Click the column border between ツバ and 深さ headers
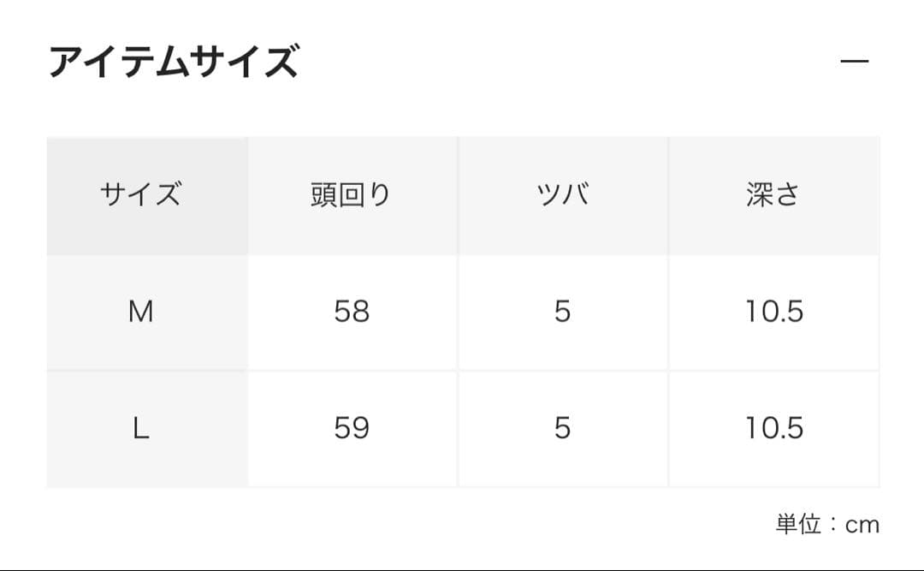The width and height of the screenshot is (924, 571). (668, 195)
